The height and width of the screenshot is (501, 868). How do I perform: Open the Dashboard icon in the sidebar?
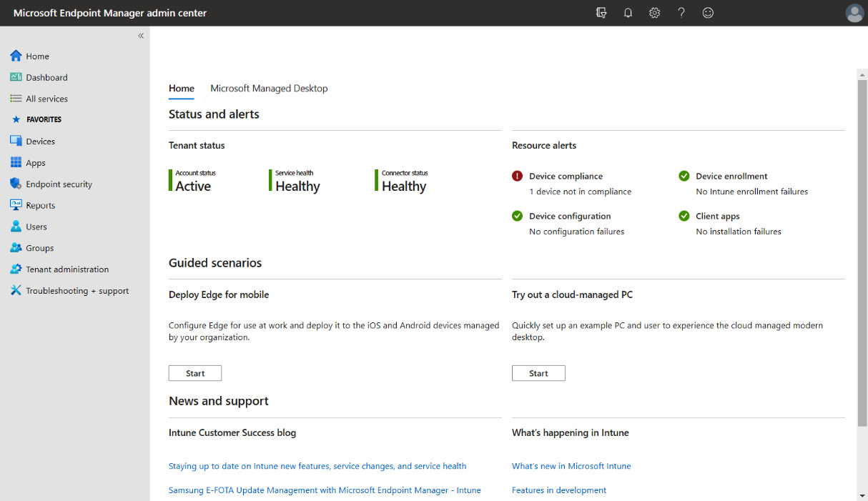tap(16, 77)
